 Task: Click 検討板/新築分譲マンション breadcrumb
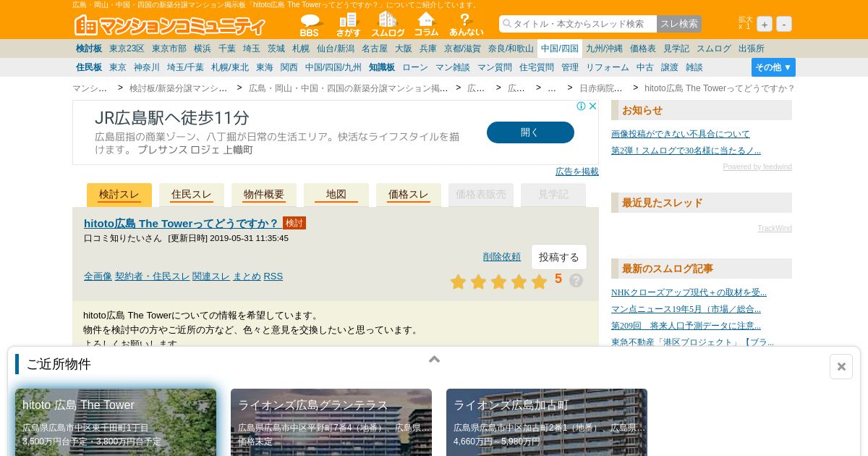(178, 88)
